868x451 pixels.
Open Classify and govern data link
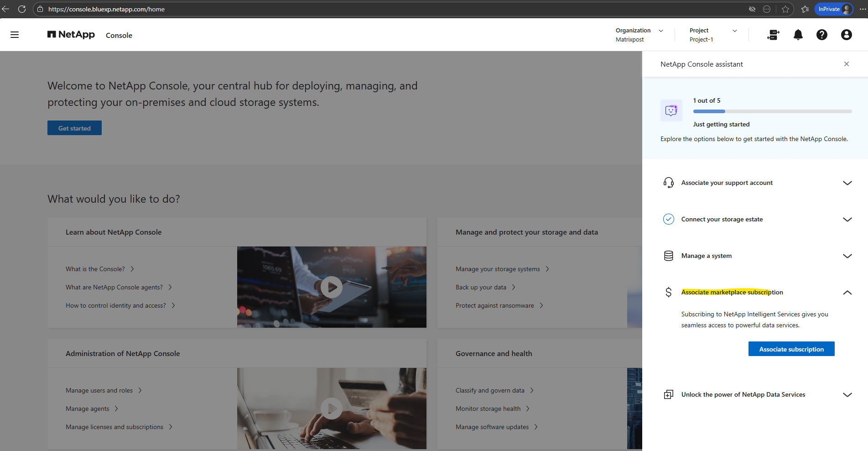[x=494, y=390]
